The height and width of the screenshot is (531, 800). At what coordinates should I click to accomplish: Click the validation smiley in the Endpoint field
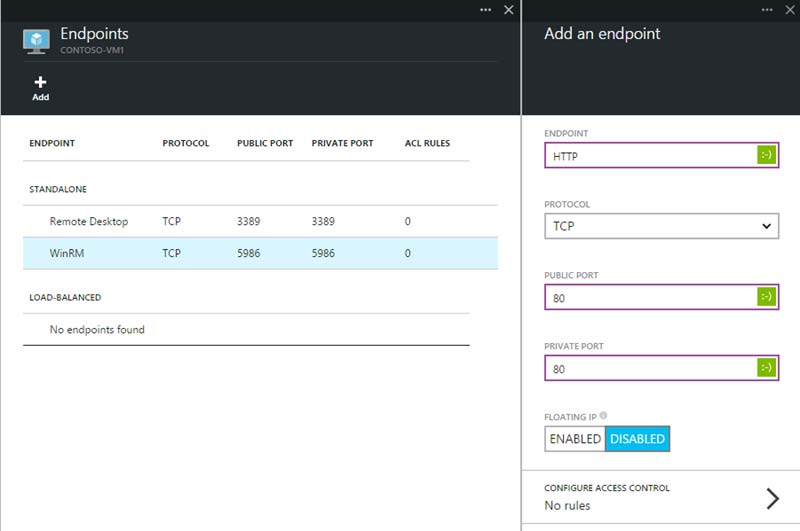766,156
